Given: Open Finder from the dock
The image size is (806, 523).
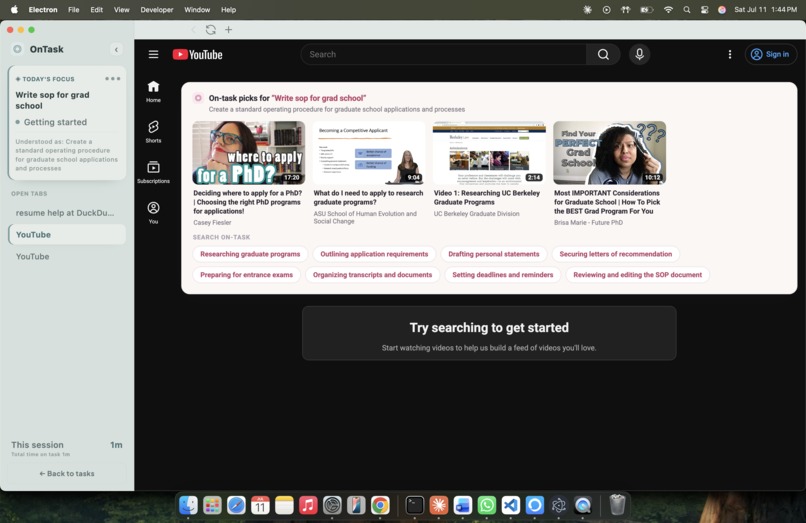Looking at the screenshot, I should coord(188,506).
